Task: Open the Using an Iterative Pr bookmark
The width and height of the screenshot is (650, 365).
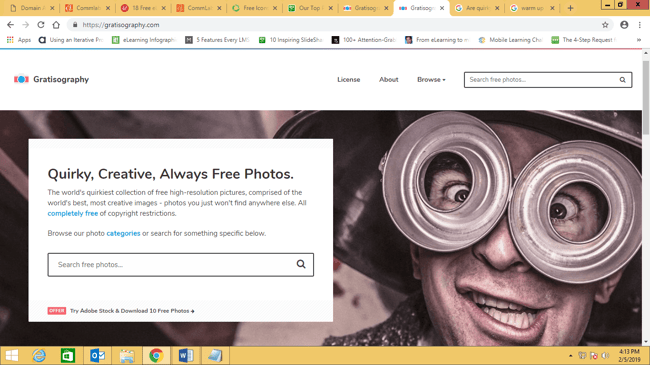Action: pyautogui.click(x=71, y=40)
